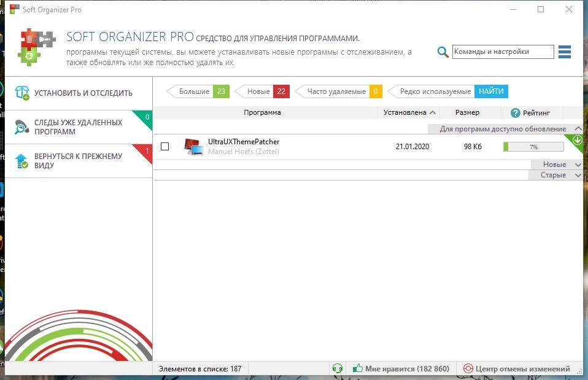
Task: Collapse the updates available group
Action: [x=578, y=129]
